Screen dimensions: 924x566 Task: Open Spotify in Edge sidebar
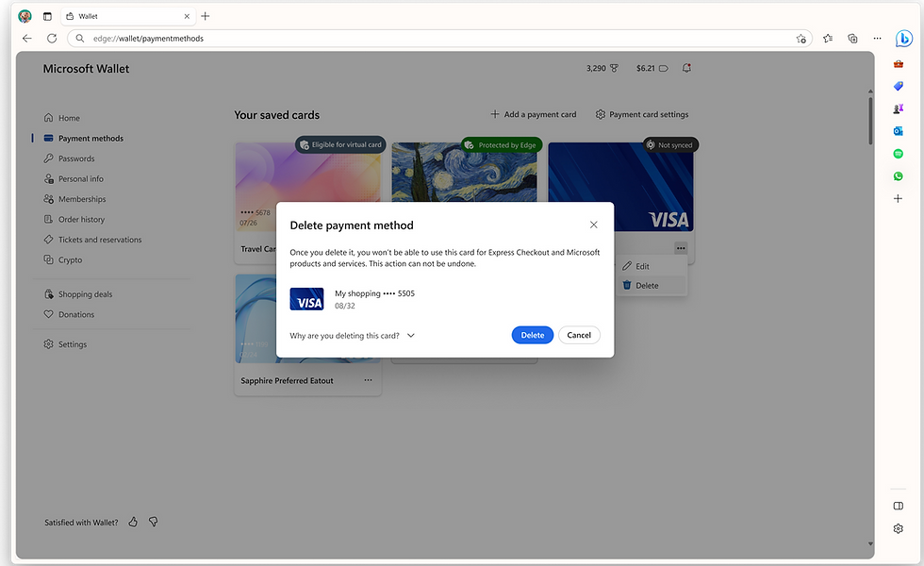click(898, 153)
